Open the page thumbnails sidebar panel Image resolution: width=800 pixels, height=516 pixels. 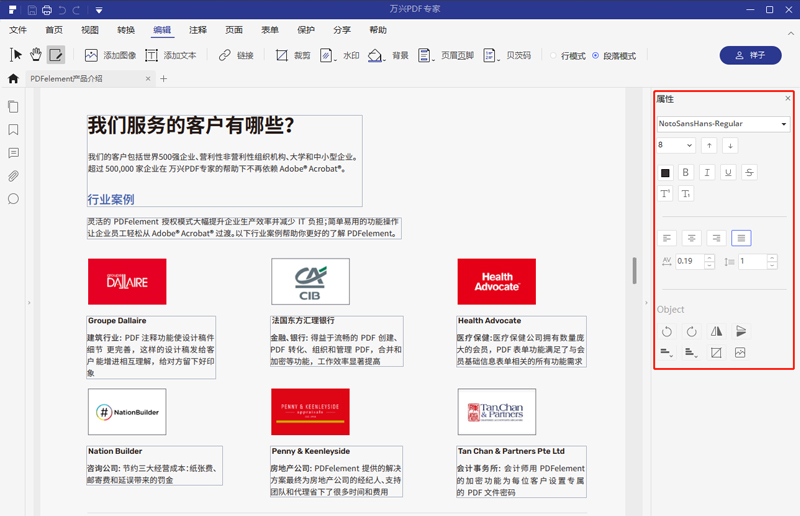coord(13,107)
